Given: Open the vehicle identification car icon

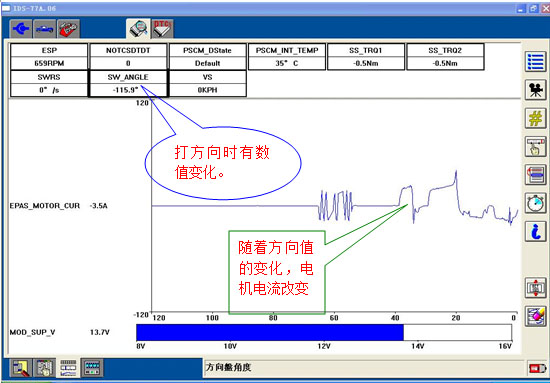Looking at the screenshot, I should (45, 28).
